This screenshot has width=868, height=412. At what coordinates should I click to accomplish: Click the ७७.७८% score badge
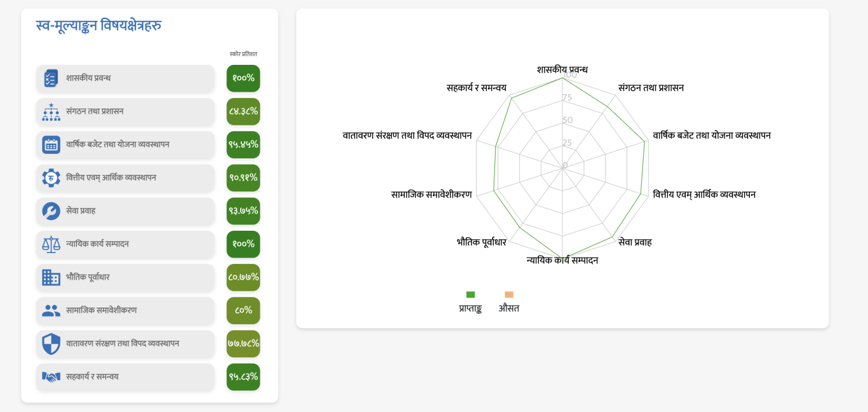pyautogui.click(x=243, y=343)
